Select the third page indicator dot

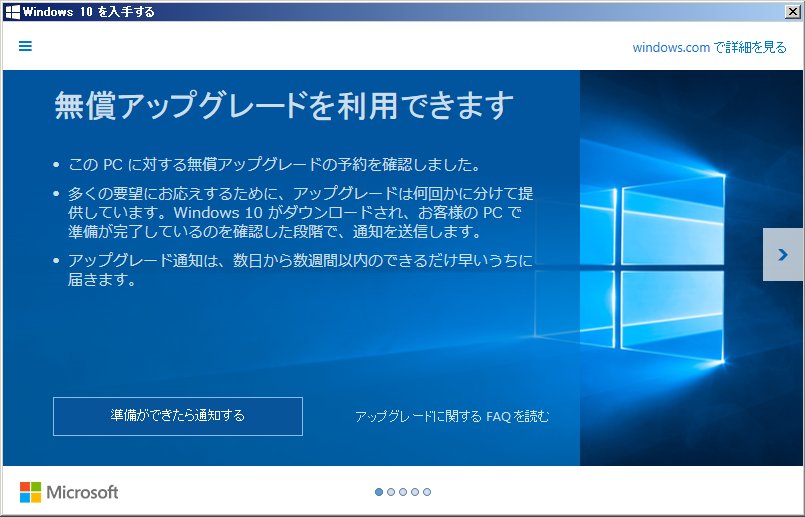click(x=403, y=492)
